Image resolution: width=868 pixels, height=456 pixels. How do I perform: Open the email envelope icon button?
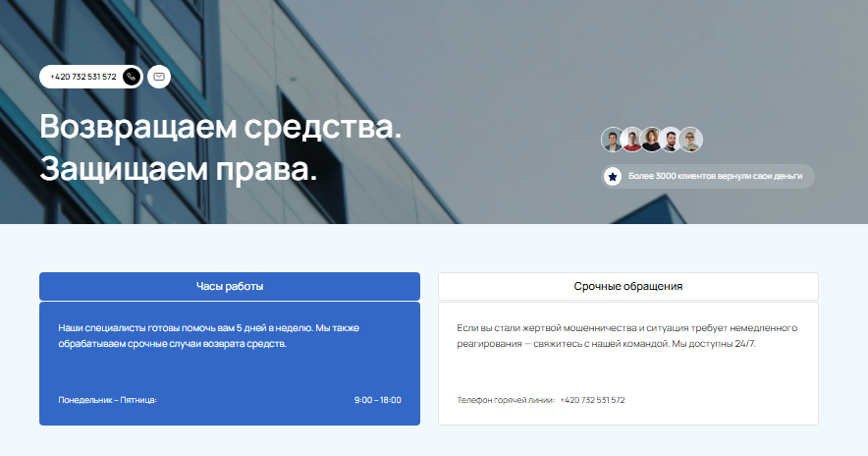click(159, 77)
